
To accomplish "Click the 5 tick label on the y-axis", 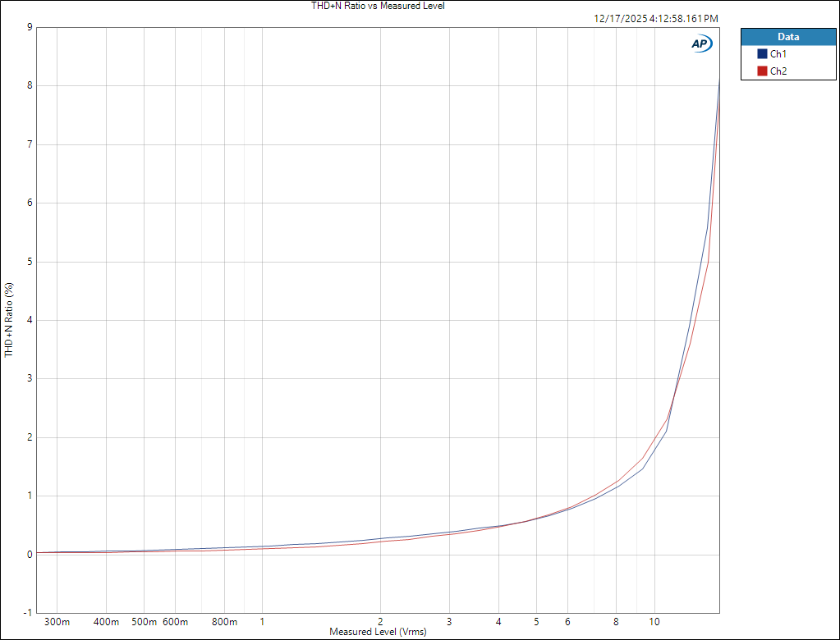I will click(30, 262).
